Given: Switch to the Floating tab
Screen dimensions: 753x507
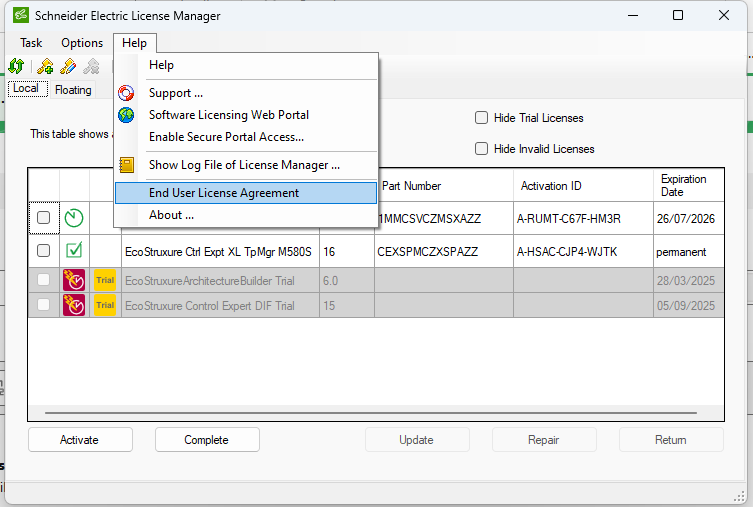Looking at the screenshot, I should (x=73, y=90).
